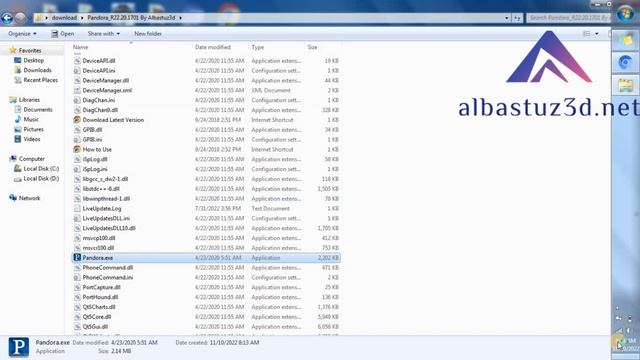
Task: Select Favorites in navigation pane
Action: pos(30,51)
